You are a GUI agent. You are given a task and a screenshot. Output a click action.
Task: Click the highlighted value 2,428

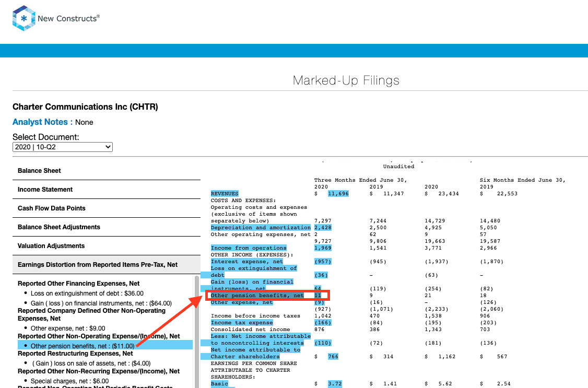click(323, 228)
